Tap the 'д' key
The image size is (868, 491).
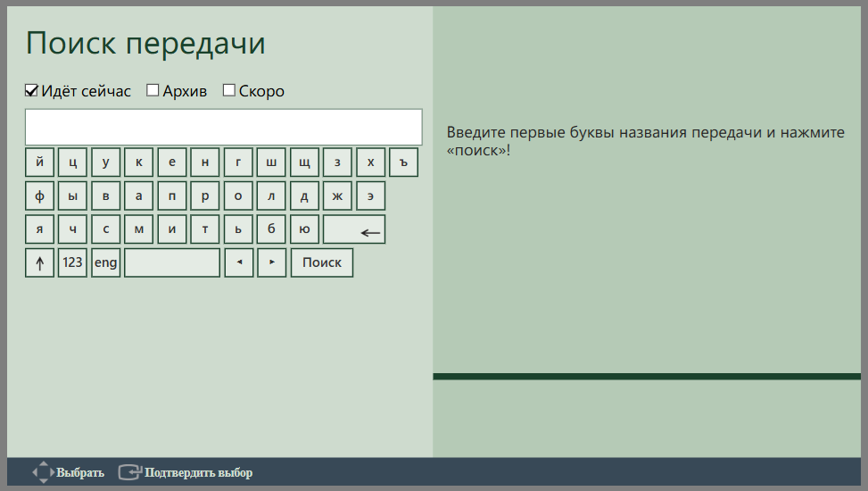[x=304, y=196]
